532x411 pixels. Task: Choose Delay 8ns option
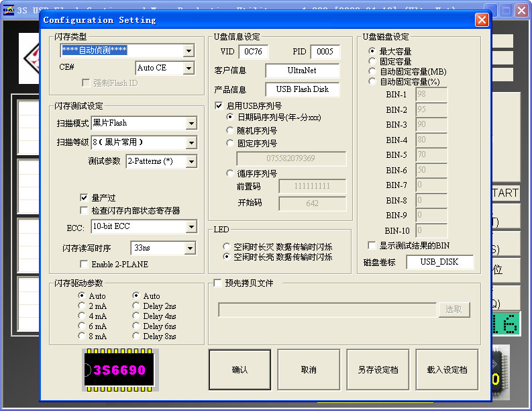[136, 336]
